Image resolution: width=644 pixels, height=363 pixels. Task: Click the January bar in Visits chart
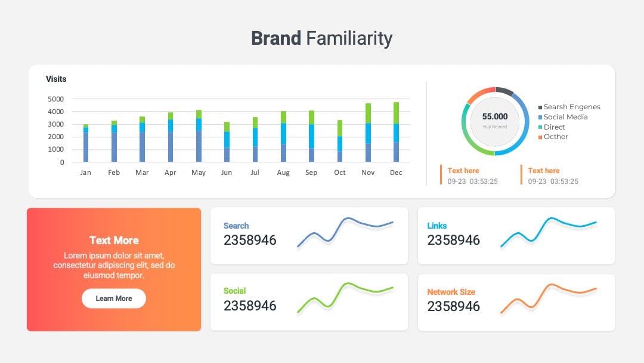(86, 143)
